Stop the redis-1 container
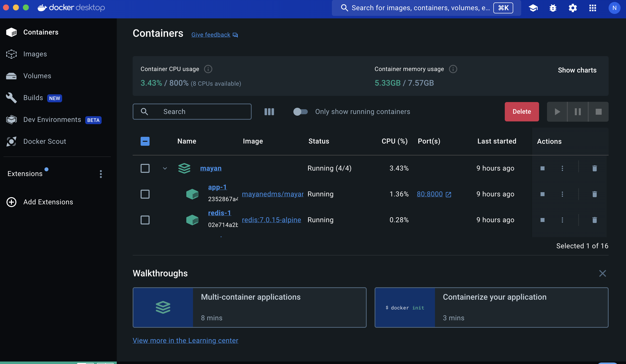Screen dimensions: 626x364 point(543,220)
